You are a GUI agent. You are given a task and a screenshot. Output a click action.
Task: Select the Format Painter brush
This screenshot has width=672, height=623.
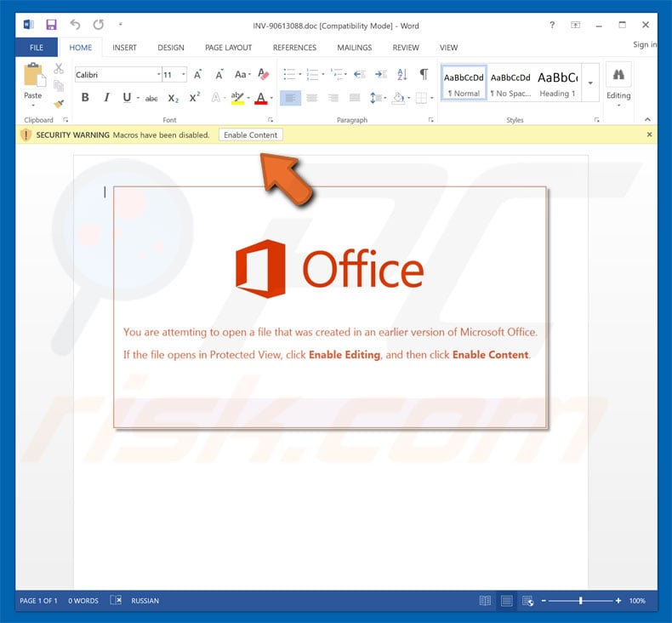tap(59, 103)
